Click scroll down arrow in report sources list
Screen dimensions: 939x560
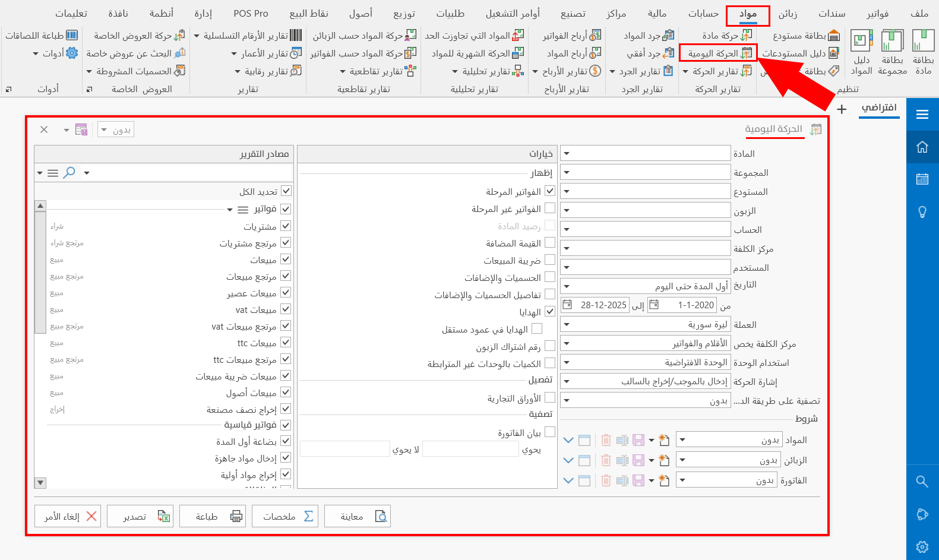pos(40,483)
